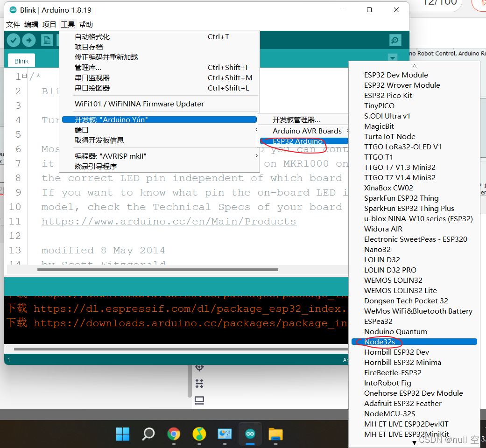Click the monitor icon in background window
486x448 pixels.
coord(199,400)
